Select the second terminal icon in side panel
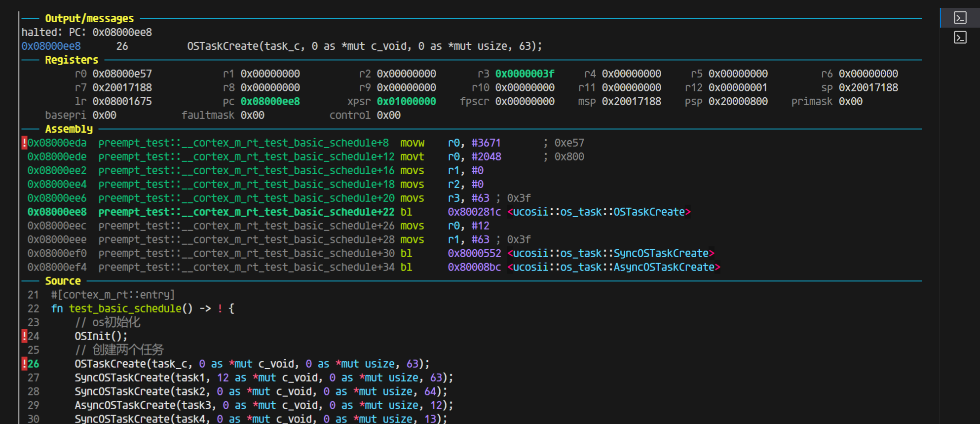The image size is (980, 424). coord(960,38)
